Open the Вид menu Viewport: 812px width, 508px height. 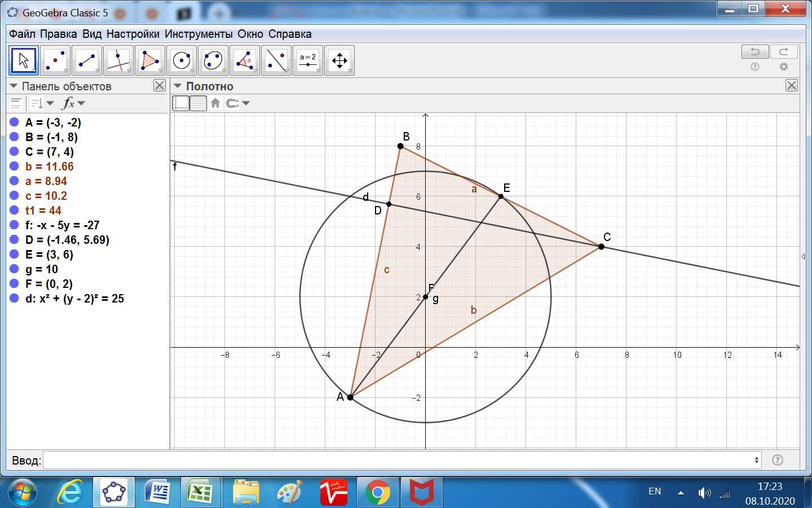[x=92, y=34]
